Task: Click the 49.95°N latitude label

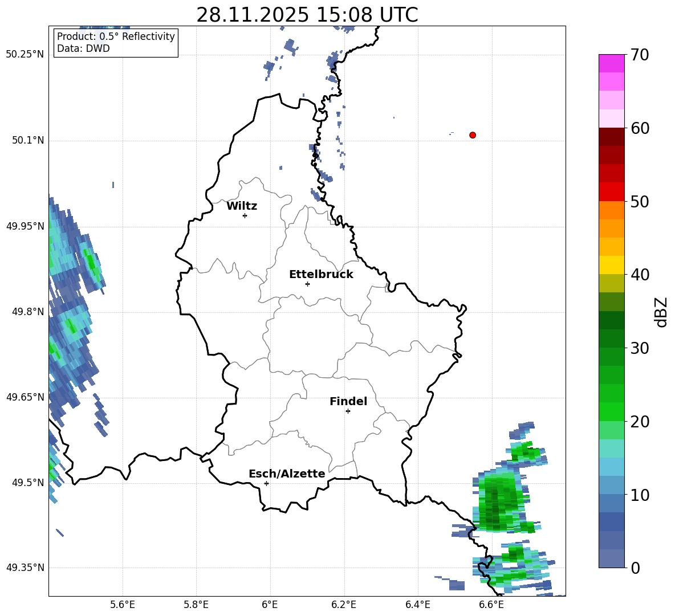Action: click(x=25, y=226)
